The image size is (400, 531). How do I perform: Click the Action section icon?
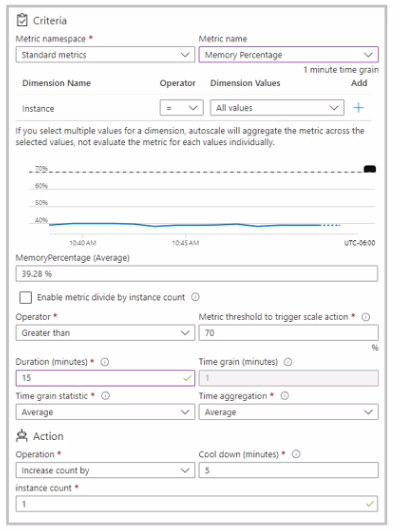[x=22, y=436]
